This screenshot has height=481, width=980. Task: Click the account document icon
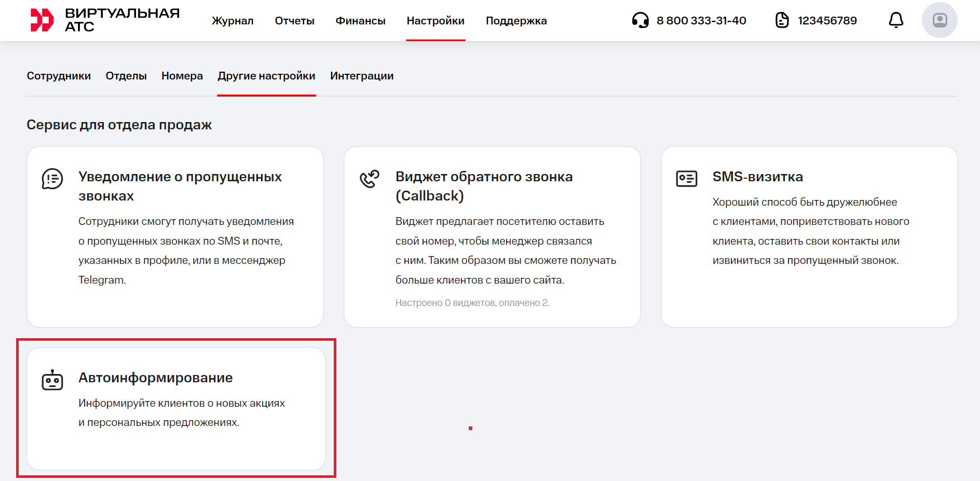tap(782, 20)
